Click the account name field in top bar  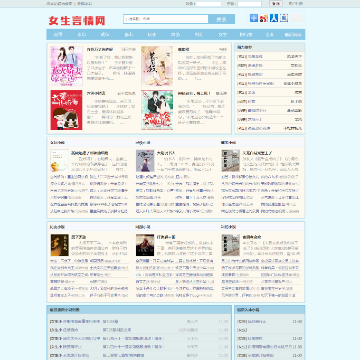click(x=208, y=4)
